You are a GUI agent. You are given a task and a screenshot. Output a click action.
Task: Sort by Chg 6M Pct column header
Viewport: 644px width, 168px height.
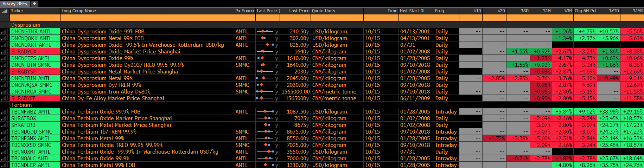coord(585,11)
